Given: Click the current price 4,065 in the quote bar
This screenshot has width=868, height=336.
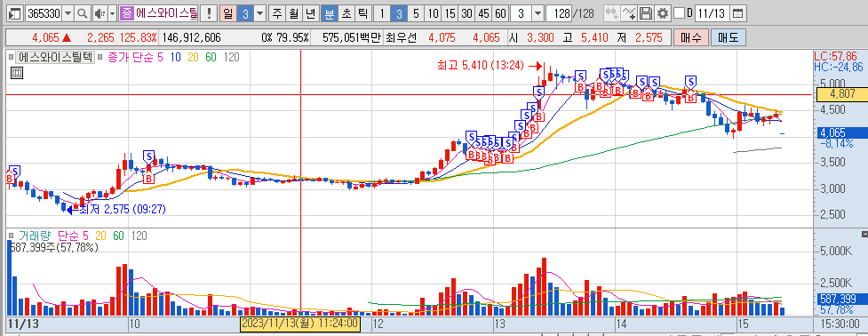Looking at the screenshot, I should coord(45,38).
